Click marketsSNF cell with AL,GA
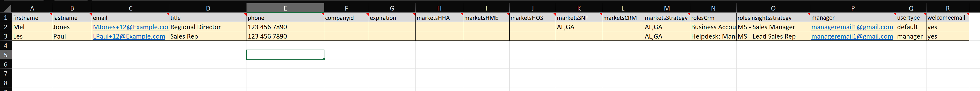 coord(579,27)
